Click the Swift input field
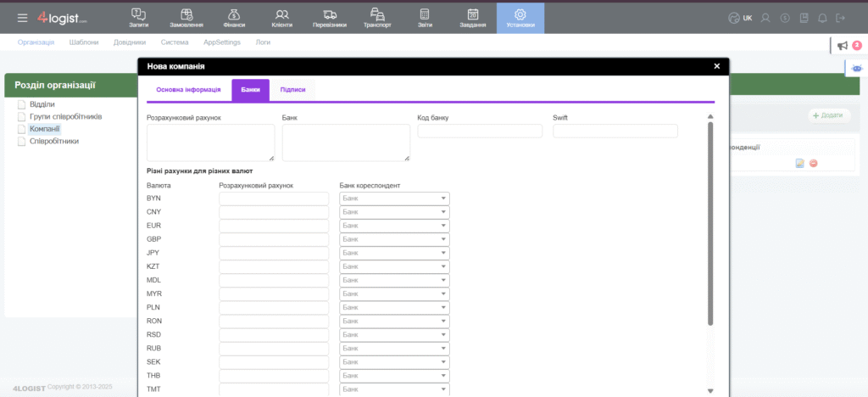This screenshot has height=397, width=868. 615,131
